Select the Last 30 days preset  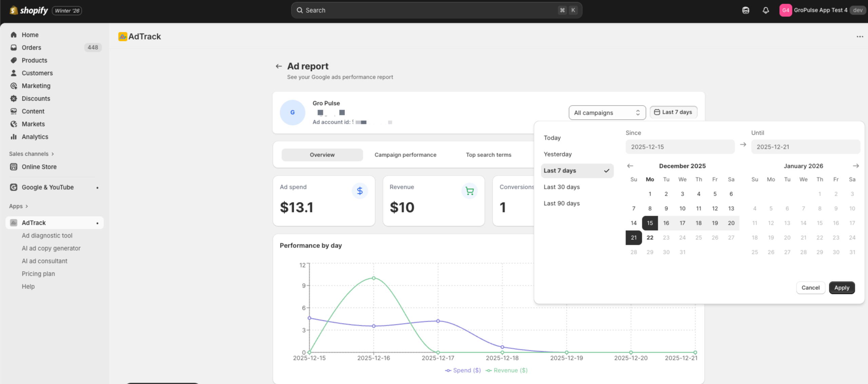coord(561,187)
